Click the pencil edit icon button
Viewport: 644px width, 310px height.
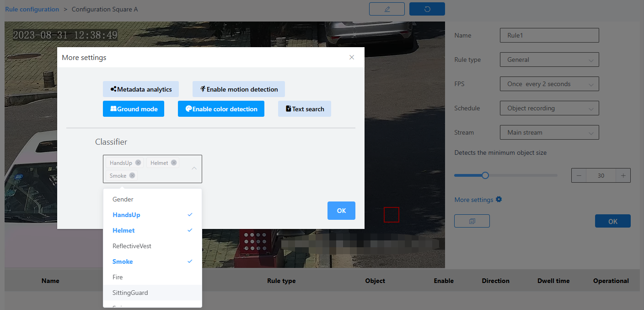[386, 9]
